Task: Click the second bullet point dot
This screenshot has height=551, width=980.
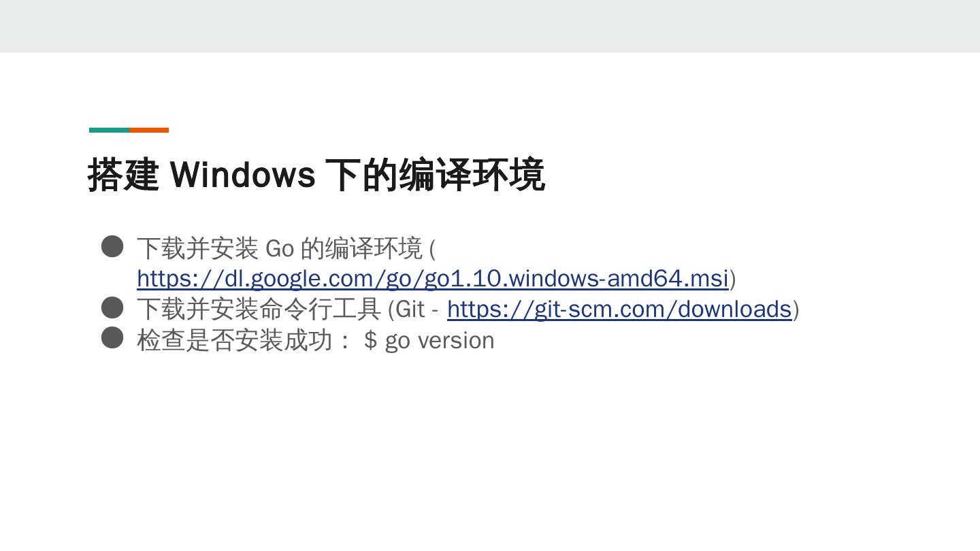Action: click(x=112, y=307)
